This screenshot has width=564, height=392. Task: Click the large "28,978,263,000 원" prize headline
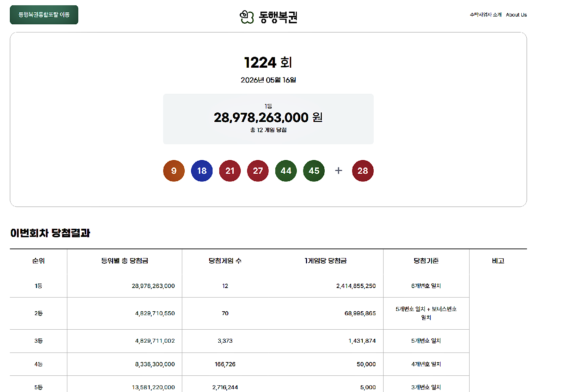click(x=268, y=117)
